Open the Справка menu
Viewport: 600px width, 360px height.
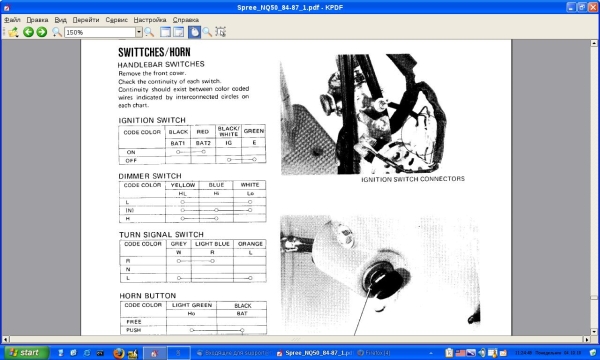[x=186, y=20]
